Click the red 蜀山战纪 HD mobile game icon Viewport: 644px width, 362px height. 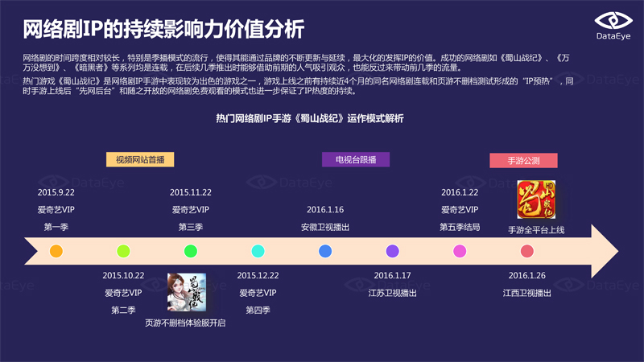536,200
